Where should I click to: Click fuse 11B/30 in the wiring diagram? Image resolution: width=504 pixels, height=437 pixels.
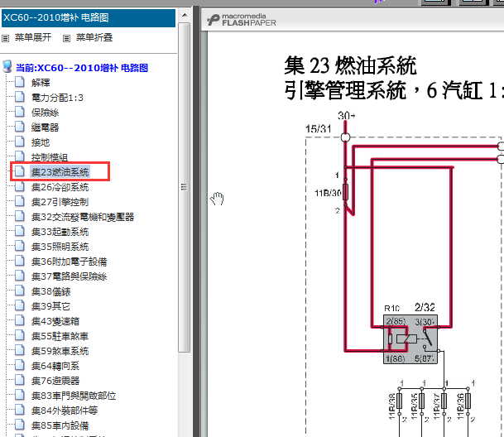345,192
